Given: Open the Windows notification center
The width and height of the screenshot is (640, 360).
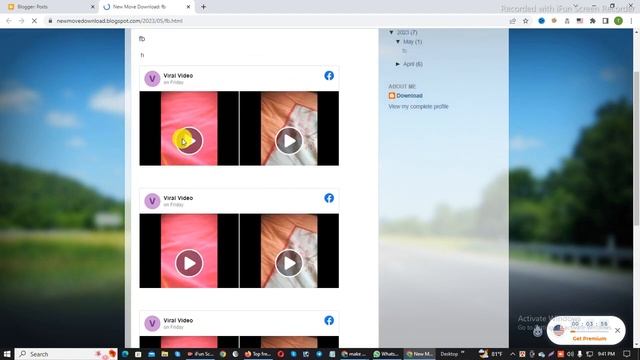Looking at the screenshot, I should pyautogui.click(x=627, y=354).
